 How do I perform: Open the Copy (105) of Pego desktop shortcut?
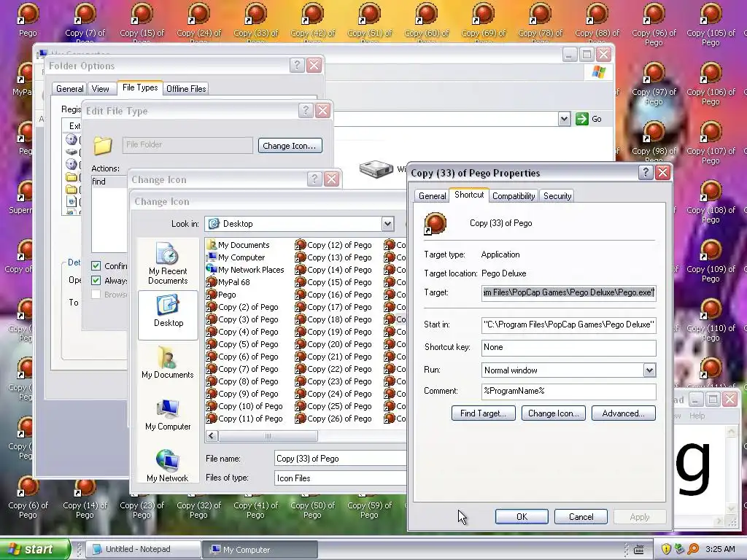click(711, 24)
